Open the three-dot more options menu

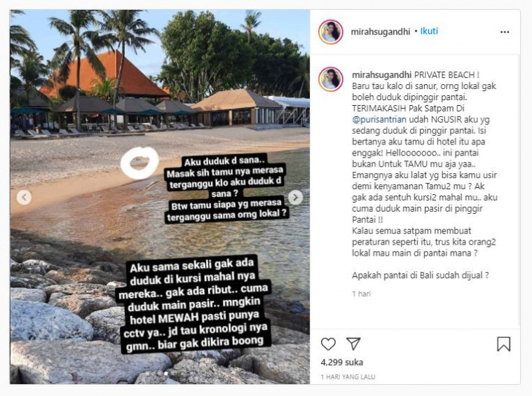(x=505, y=32)
